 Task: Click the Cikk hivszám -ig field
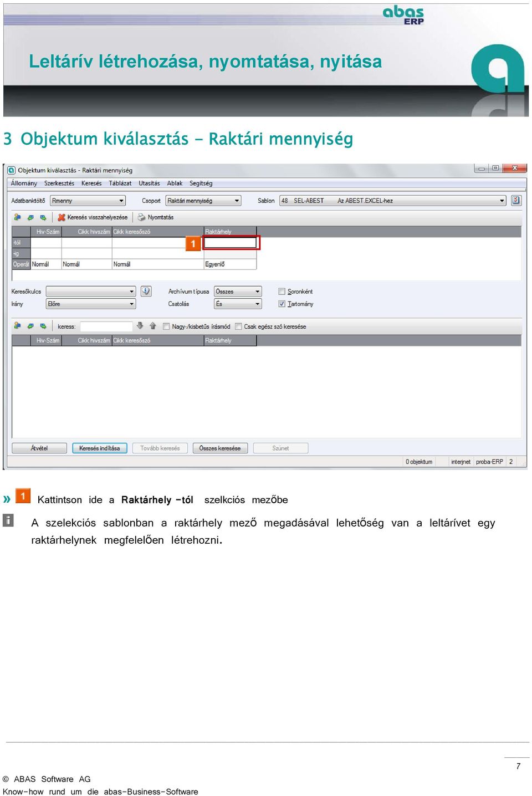click(86, 253)
